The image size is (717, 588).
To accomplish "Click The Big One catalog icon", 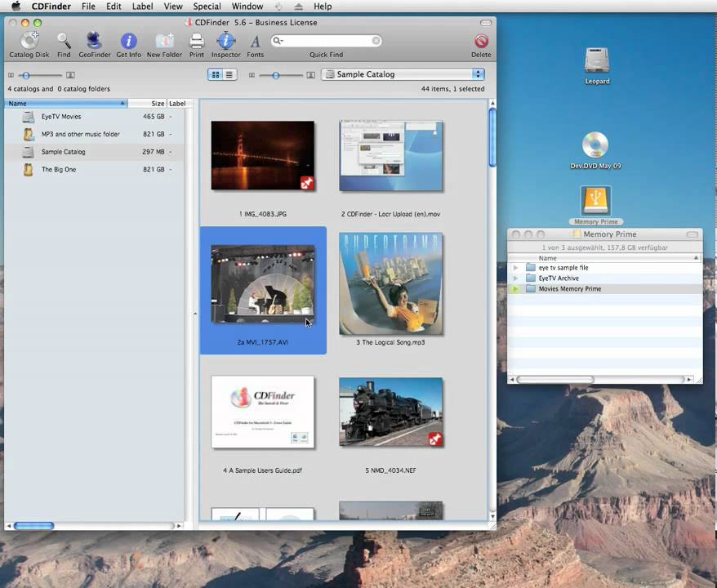I will pyautogui.click(x=29, y=170).
